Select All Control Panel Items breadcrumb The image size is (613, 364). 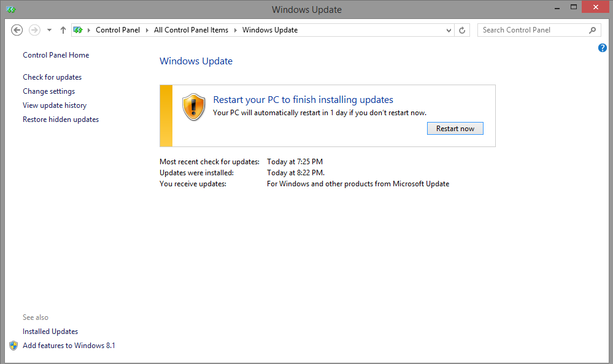[x=191, y=30]
